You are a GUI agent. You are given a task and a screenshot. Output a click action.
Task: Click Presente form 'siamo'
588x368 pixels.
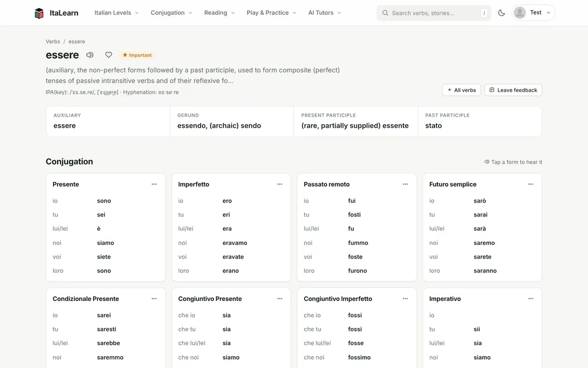105,243
